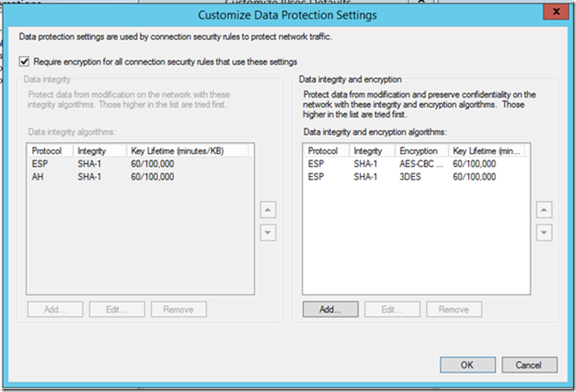
Task: Confirm settings with OK button
Action: coord(467,365)
